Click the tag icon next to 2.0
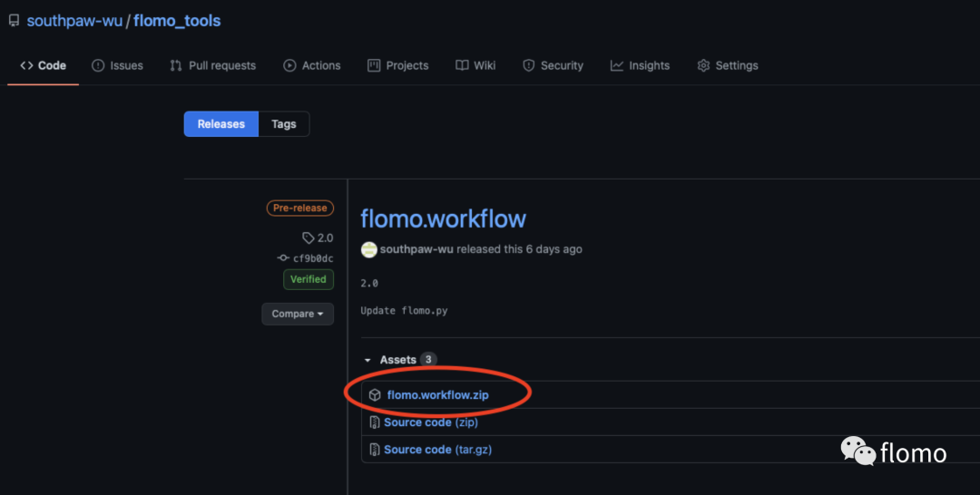This screenshot has height=495, width=980. pos(309,238)
